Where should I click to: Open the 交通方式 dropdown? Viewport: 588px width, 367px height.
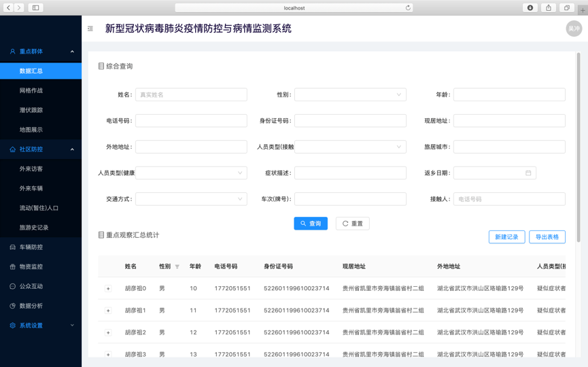tap(191, 198)
